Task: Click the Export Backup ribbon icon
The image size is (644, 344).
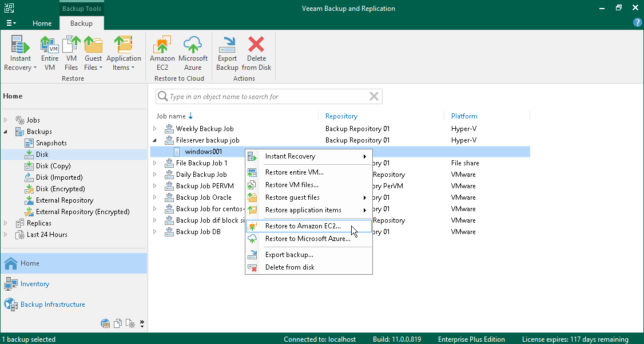Action: tap(227, 53)
